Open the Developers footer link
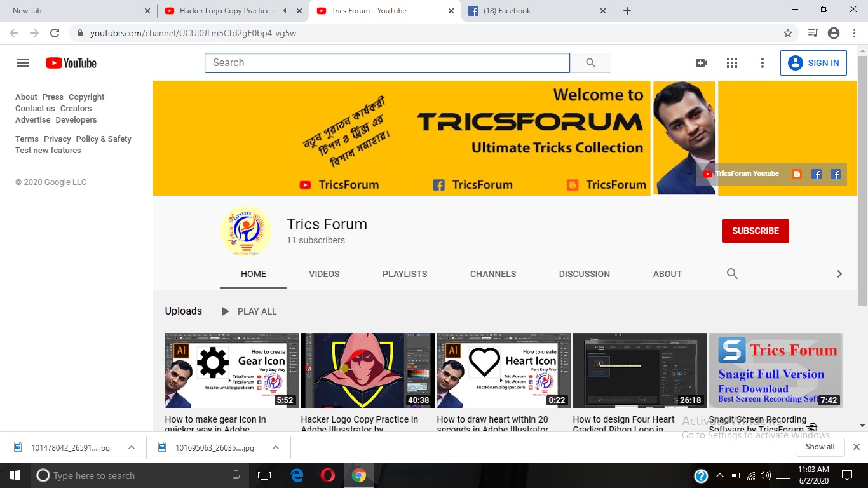Screen dimensions: 868x488 coord(76,120)
